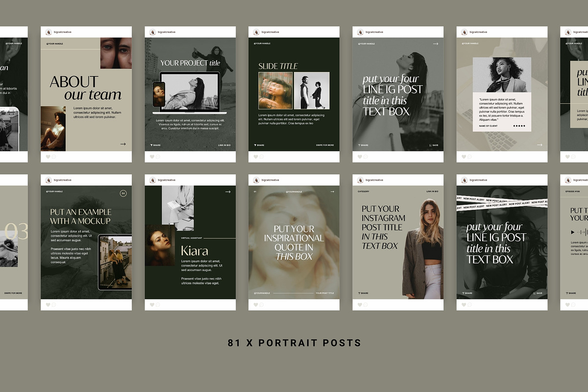Click LINK IN BIO on the Instagram post title card
Image resolution: width=588 pixels, height=392 pixels.
pyautogui.click(x=432, y=192)
